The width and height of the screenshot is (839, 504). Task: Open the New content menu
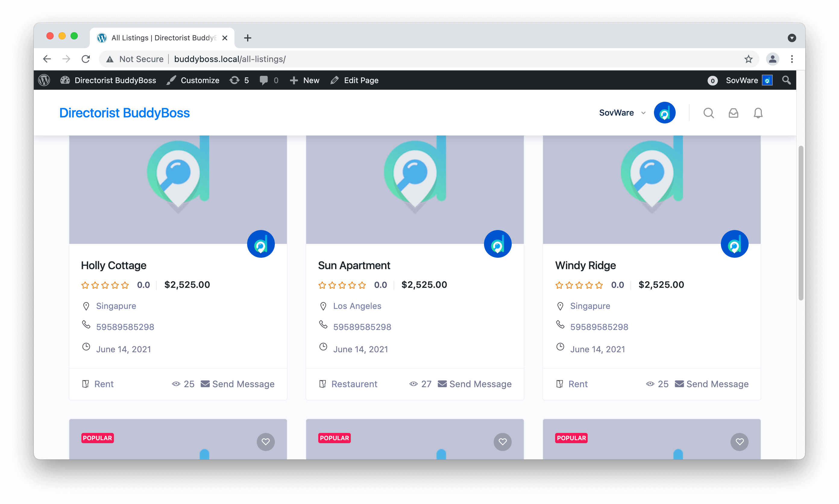(305, 80)
